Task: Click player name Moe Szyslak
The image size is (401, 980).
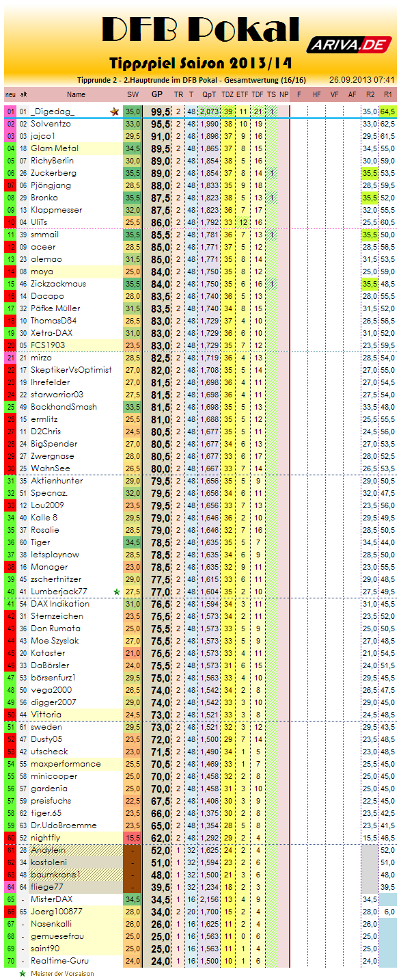Action: pyautogui.click(x=55, y=641)
